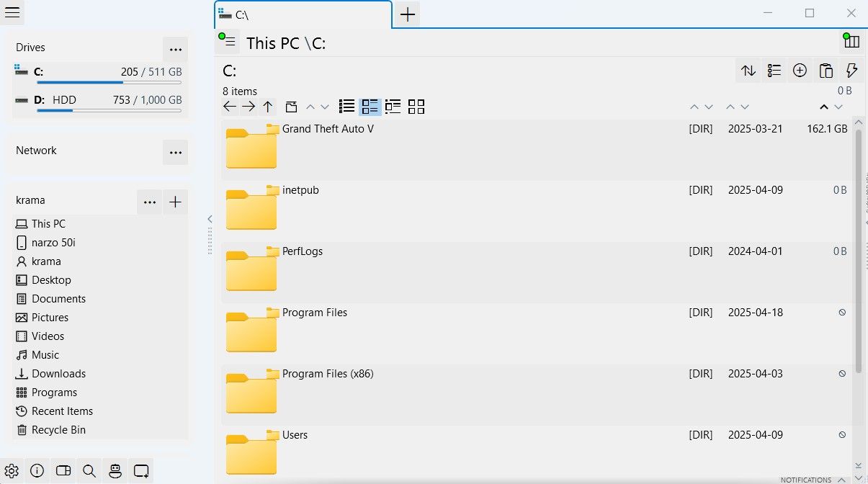Click the lightning bolt quick actions icon
Screen dimensions: 868x484
click(851, 71)
